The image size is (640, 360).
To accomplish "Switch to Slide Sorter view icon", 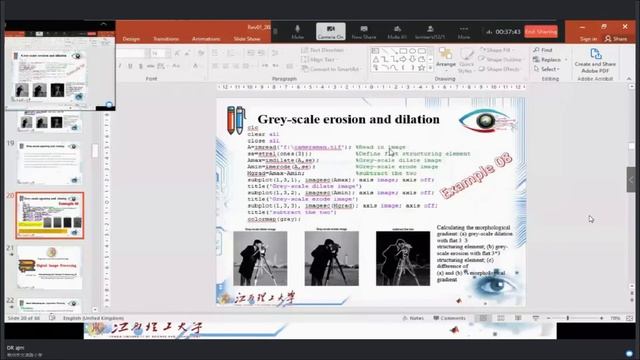I will click(501, 318).
